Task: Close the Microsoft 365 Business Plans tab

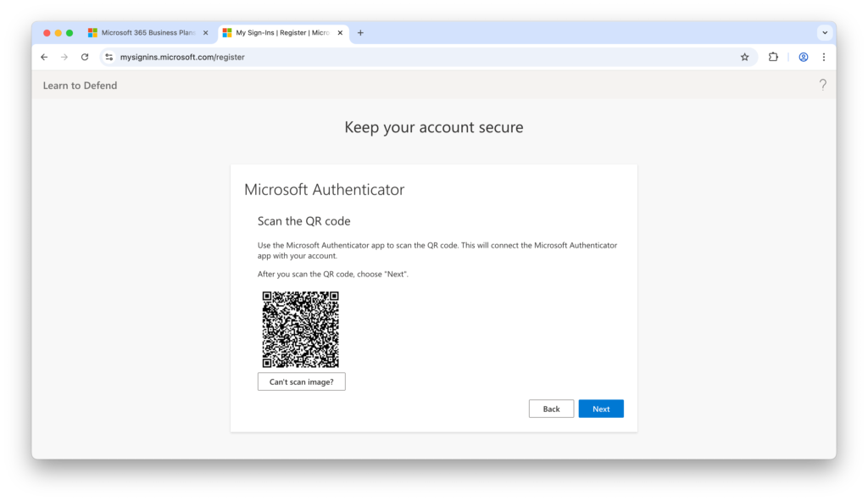Action: pyautogui.click(x=205, y=33)
